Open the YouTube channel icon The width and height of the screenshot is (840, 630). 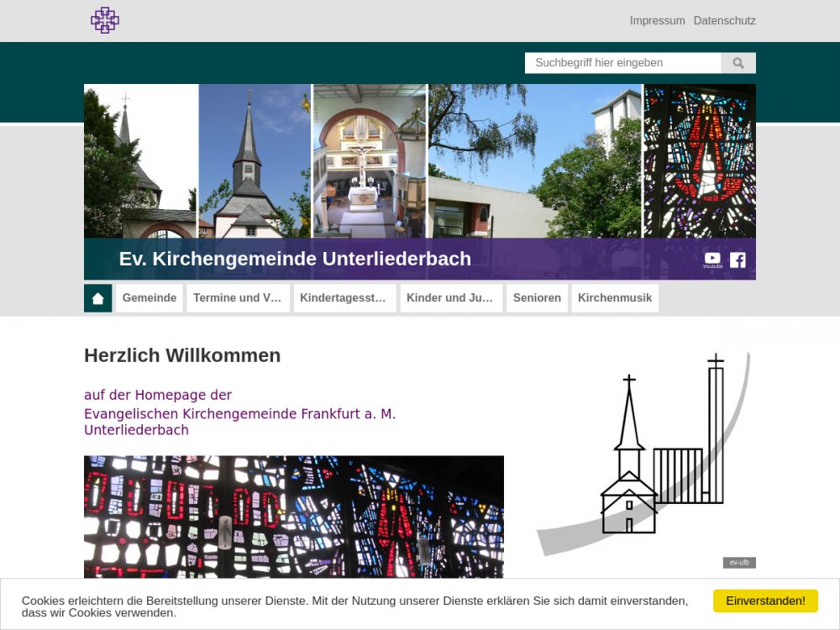[x=712, y=259]
